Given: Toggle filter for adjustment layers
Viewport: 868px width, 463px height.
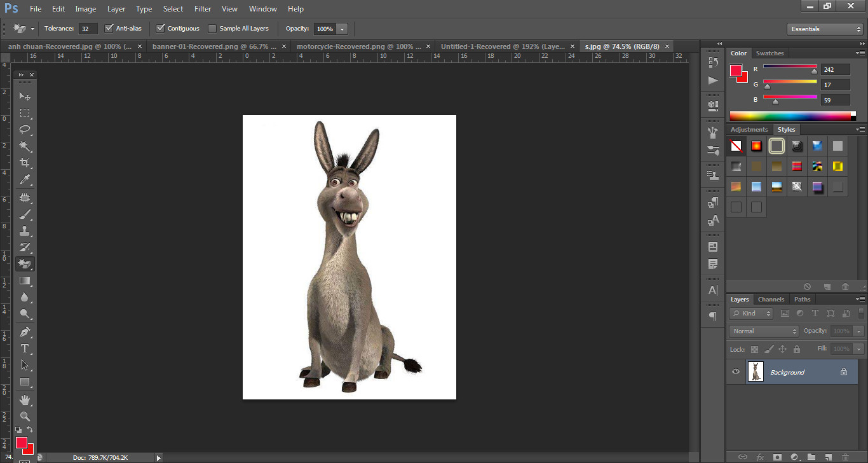Looking at the screenshot, I should [800, 314].
